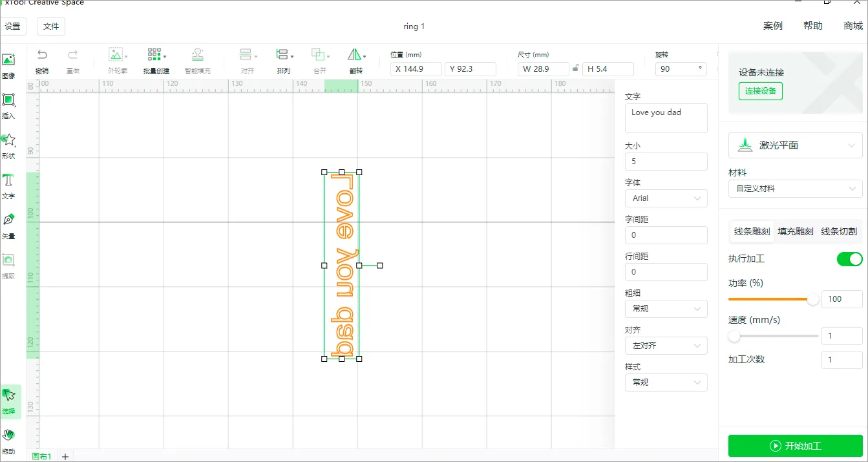Viewport: 868px width, 462px height.
Task: Open the File menu
Action: tap(51, 26)
